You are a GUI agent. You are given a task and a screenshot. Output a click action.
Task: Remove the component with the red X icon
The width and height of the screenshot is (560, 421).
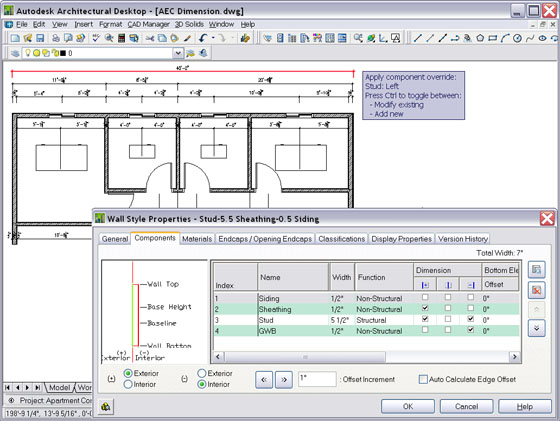(536, 290)
